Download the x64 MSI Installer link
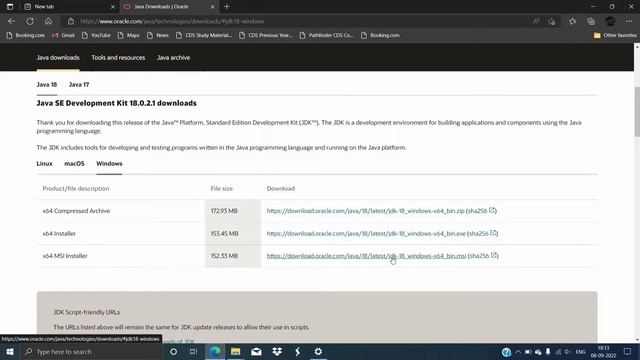Image resolution: width=640 pixels, height=360 pixels. (366, 256)
